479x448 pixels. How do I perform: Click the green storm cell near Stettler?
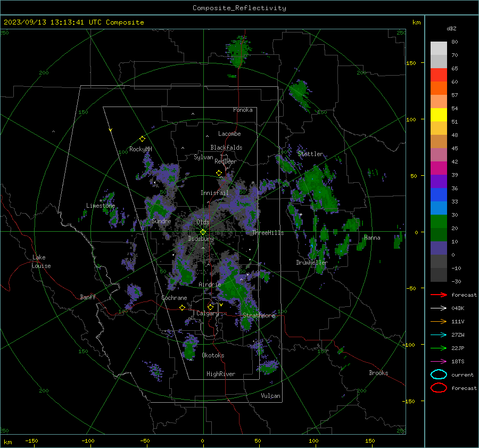tap(318, 190)
